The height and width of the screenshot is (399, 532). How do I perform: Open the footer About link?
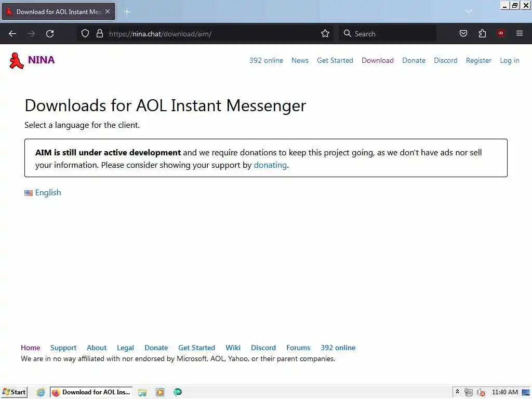96,348
